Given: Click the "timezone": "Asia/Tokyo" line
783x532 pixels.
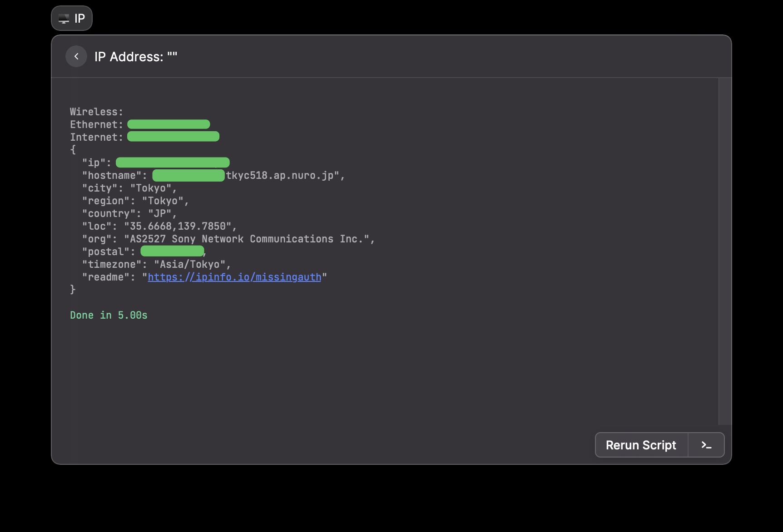Looking at the screenshot, I should point(156,265).
